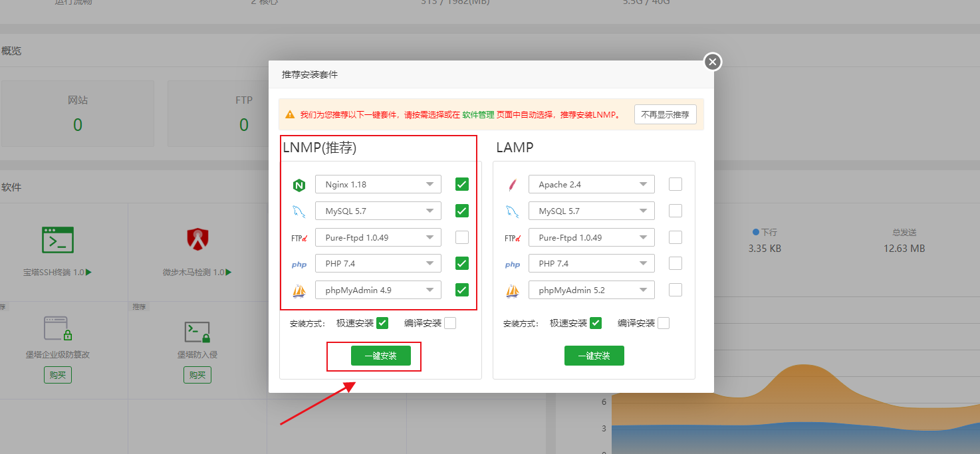The image size is (980, 454).
Task: Click the PHP icon in LAMP column
Action: pos(512,265)
